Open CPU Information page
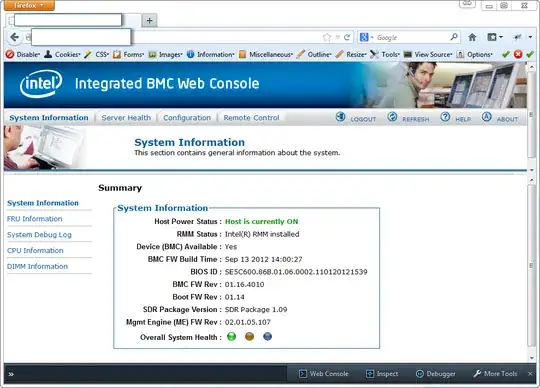This screenshot has width=540, height=388. pyautogui.click(x=35, y=250)
